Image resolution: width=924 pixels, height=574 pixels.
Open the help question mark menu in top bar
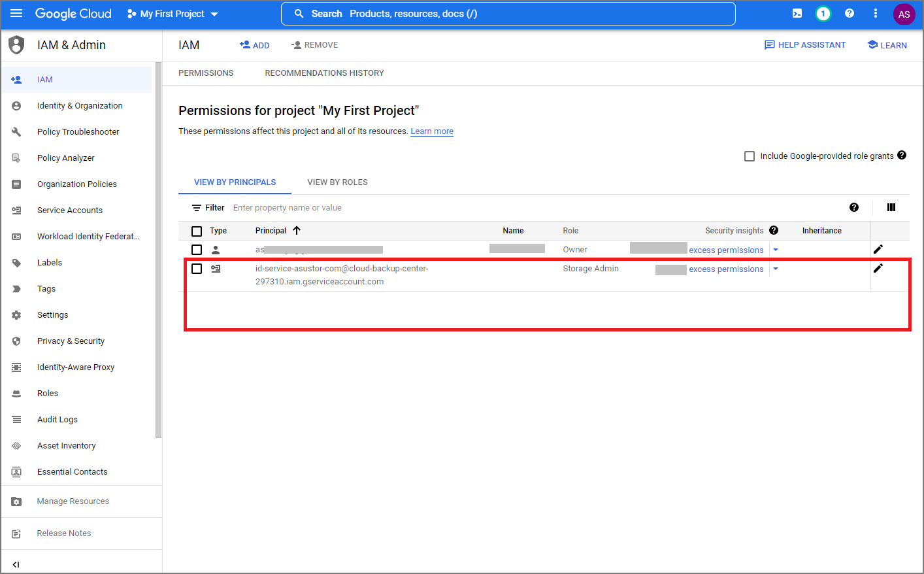coord(850,13)
